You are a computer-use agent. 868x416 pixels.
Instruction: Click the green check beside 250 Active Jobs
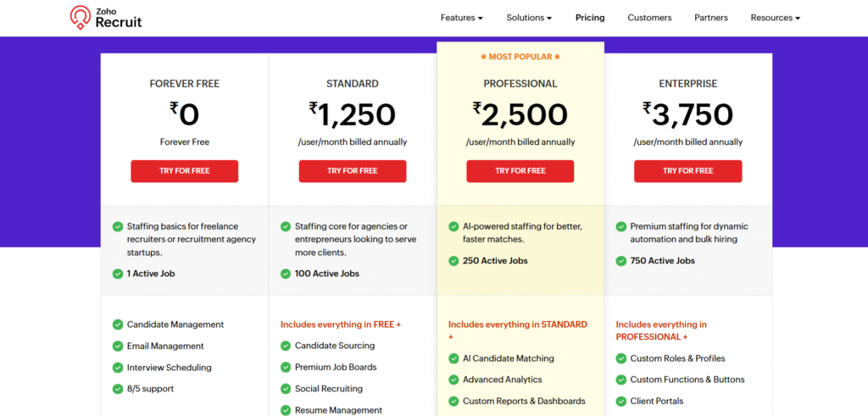coord(453,261)
